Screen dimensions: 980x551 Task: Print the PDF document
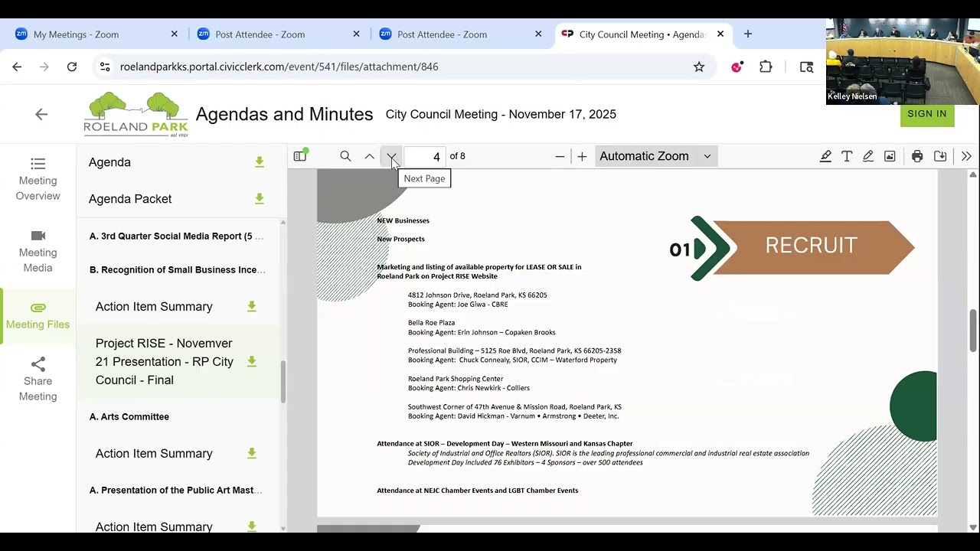click(917, 156)
